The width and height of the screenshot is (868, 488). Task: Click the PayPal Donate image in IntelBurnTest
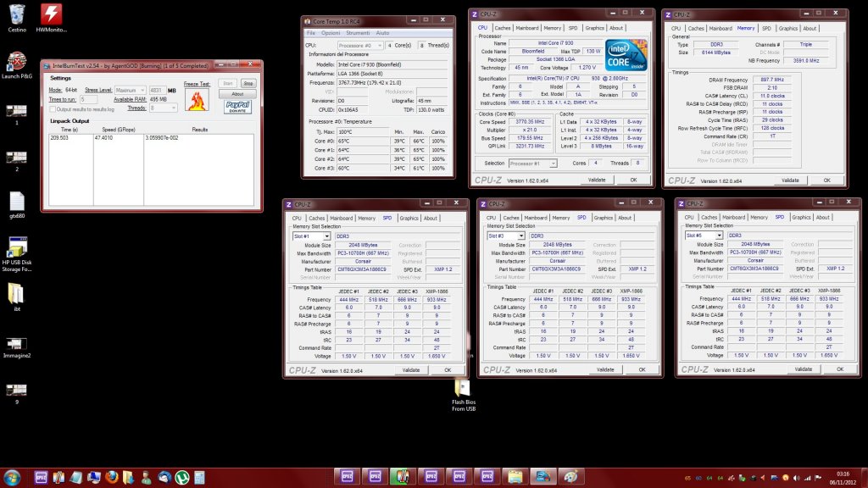pyautogui.click(x=237, y=107)
